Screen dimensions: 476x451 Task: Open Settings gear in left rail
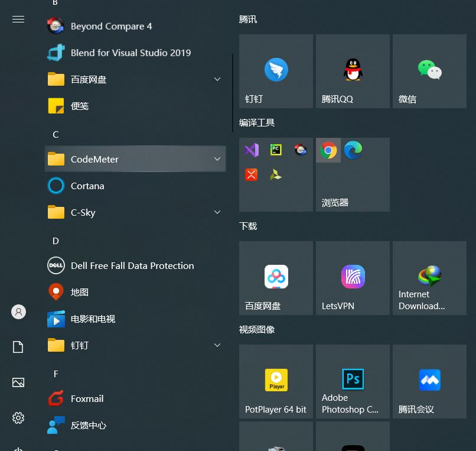pyautogui.click(x=18, y=418)
